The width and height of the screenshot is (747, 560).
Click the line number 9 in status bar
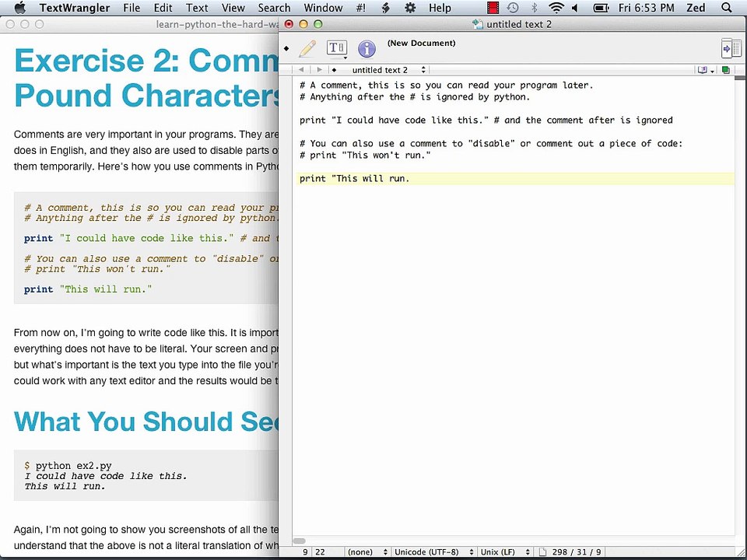tap(305, 552)
